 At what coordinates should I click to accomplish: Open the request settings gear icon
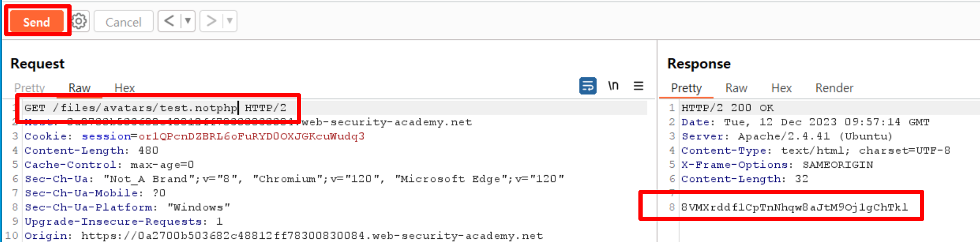pyautogui.click(x=79, y=22)
